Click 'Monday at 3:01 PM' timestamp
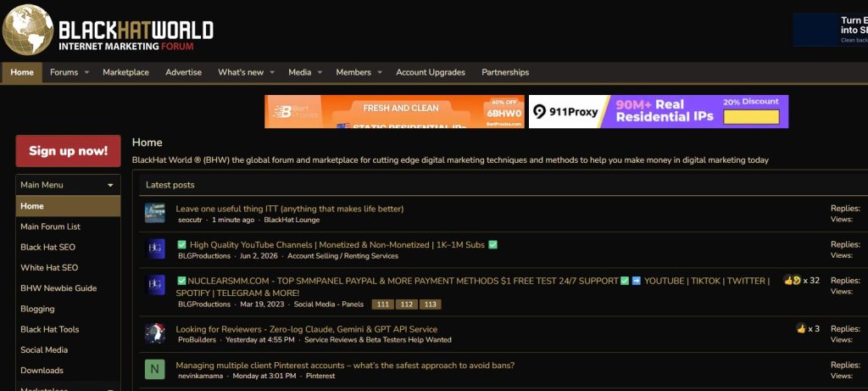The image size is (868, 391). click(264, 376)
